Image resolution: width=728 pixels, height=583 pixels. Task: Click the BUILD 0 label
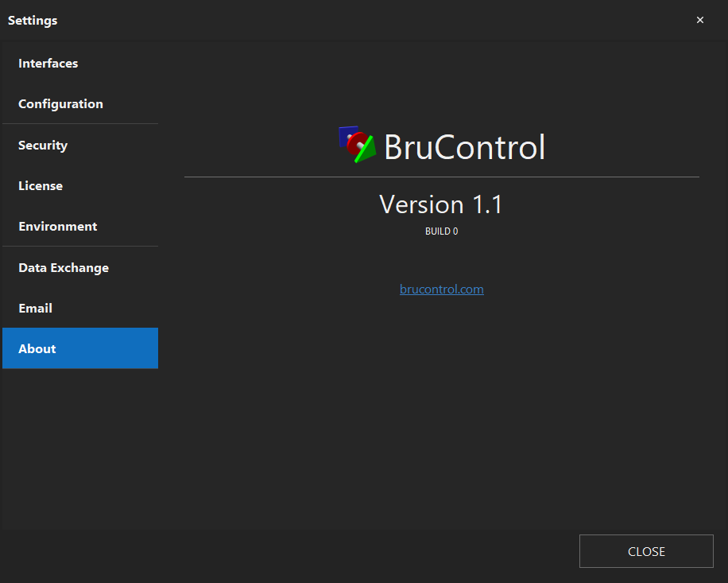click(442, 231)
